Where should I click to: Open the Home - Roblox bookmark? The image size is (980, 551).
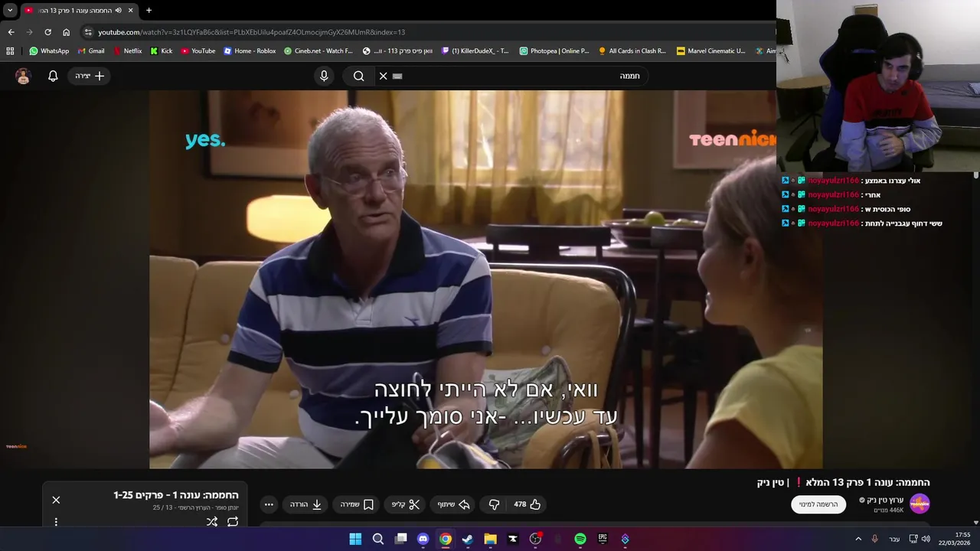tap(250, 51)
